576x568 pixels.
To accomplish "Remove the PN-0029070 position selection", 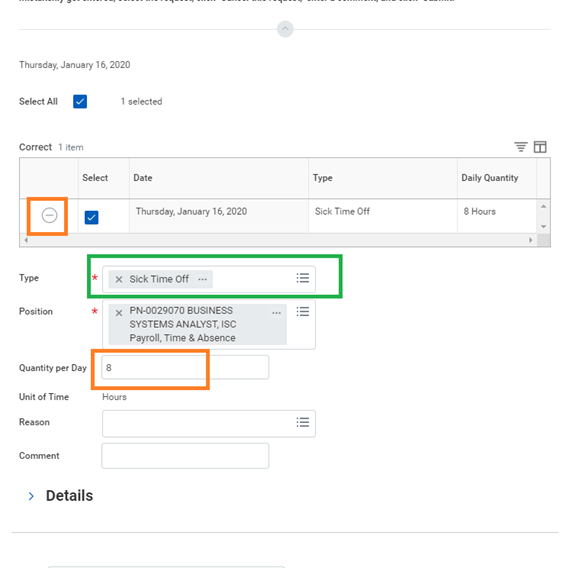I will (119, 313).
